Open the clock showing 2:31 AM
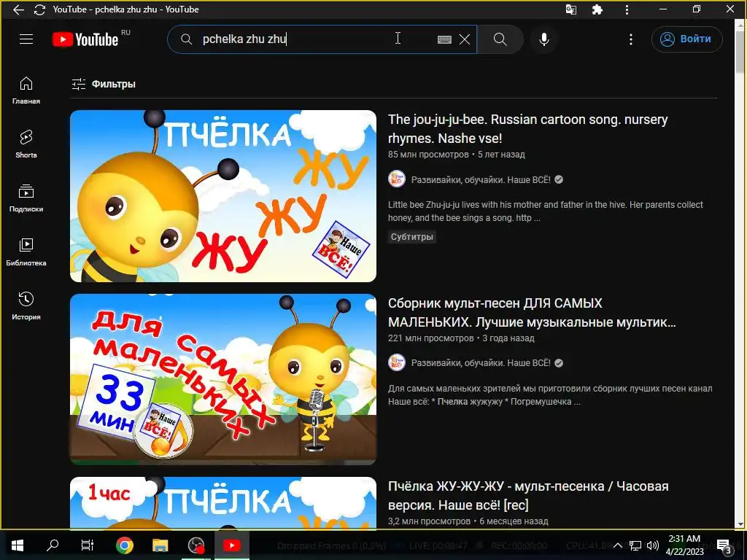Screen dimensions: 747x560 tap(684, 545)
